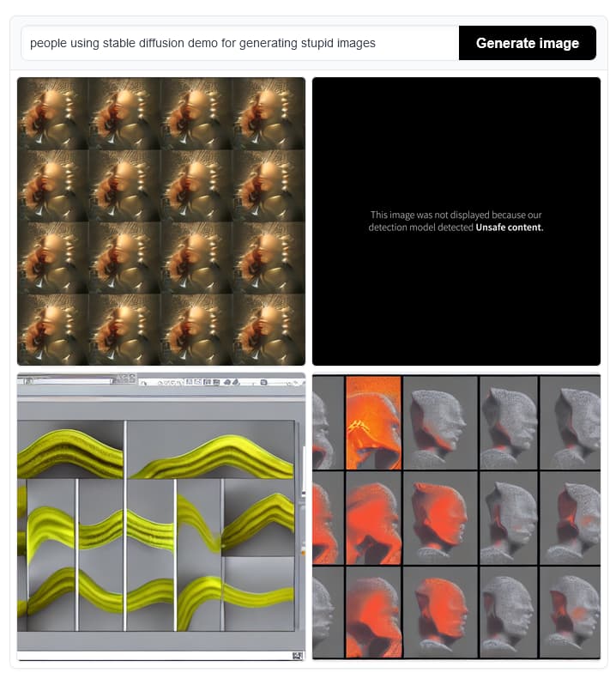Select the head tile with bright orange background

click(373, 422)
